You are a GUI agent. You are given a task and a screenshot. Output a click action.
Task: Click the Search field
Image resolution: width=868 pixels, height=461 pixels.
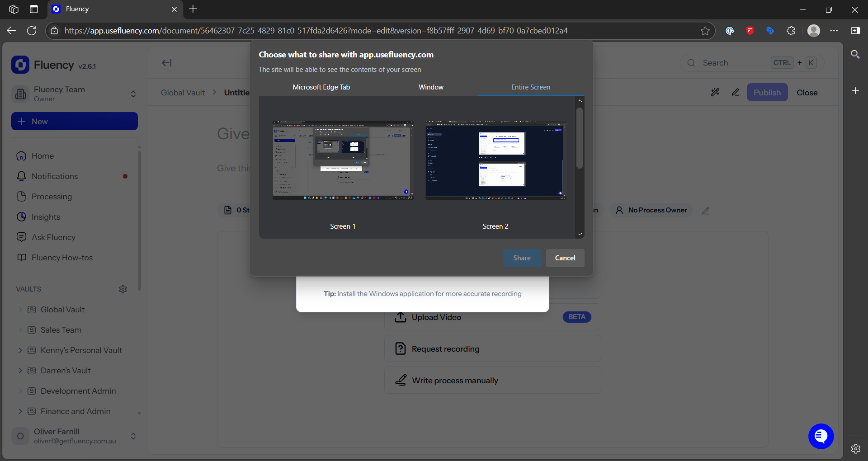752,63
